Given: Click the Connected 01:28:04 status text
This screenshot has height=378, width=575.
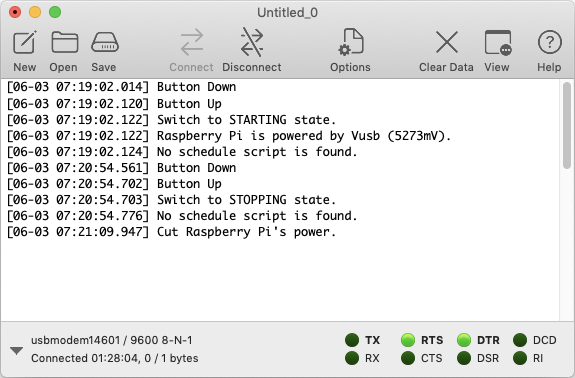Looking at the screenshot, I should coord(114,358).
